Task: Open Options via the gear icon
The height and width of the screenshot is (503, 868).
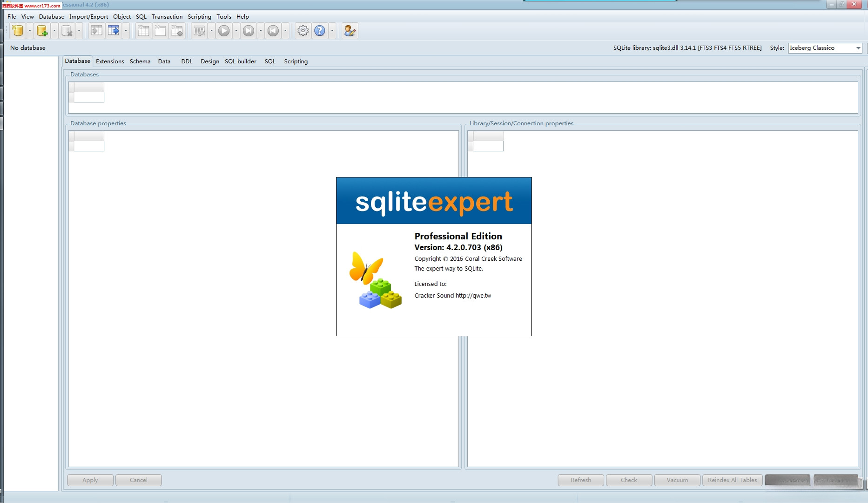Action: click(303, 31)
